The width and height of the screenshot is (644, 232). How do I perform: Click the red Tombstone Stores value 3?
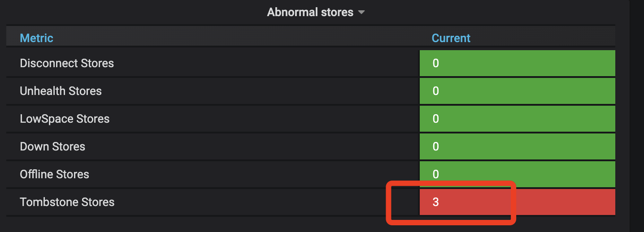(x=435, y=202)
